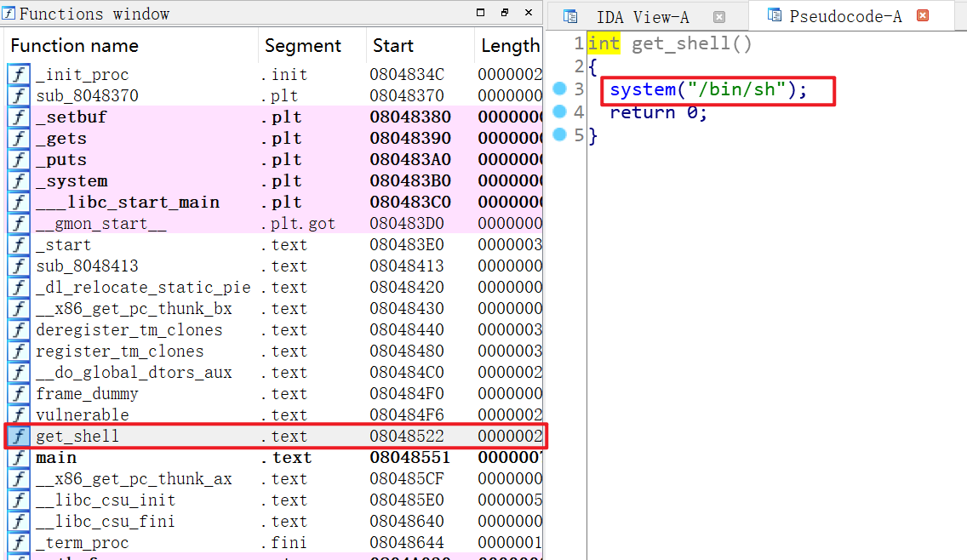967x560 pixels.
Task: Click the IDA View-A tab icon
Action: click(570, 17)
